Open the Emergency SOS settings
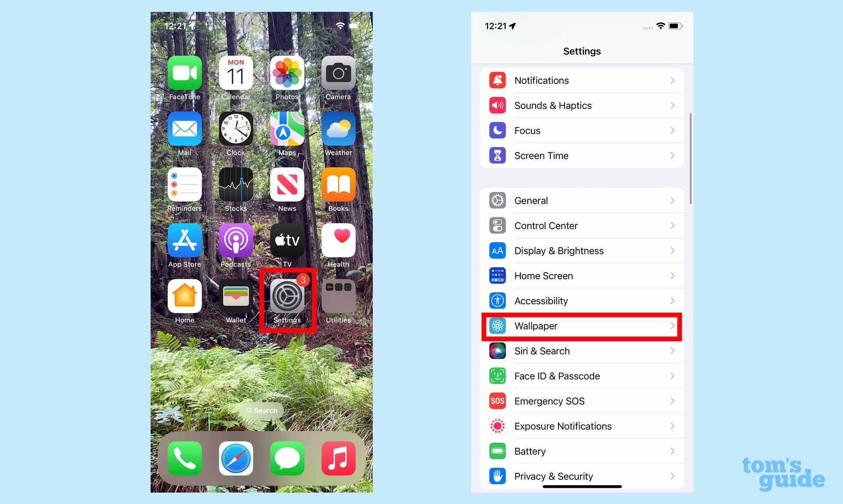This screenshot has width=843, height=504. 581,401
